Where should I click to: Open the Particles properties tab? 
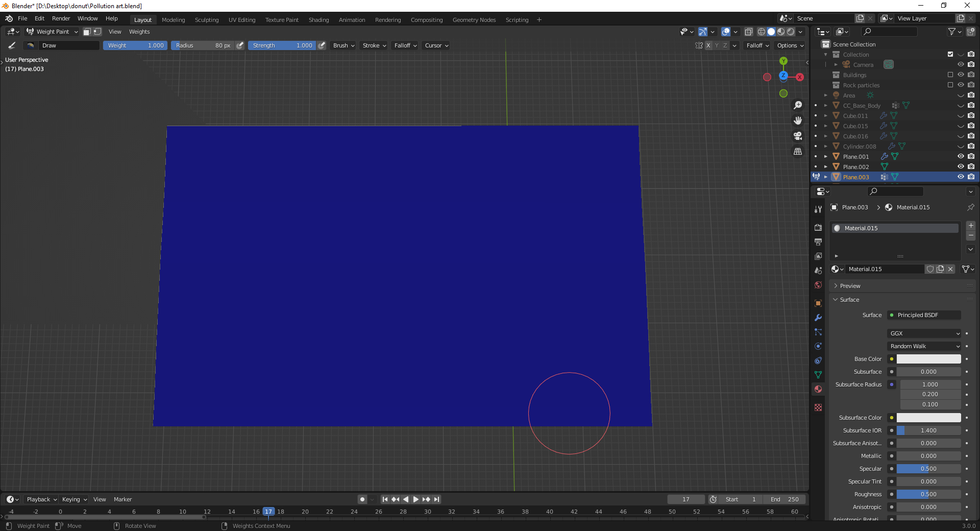coord(818,332)
